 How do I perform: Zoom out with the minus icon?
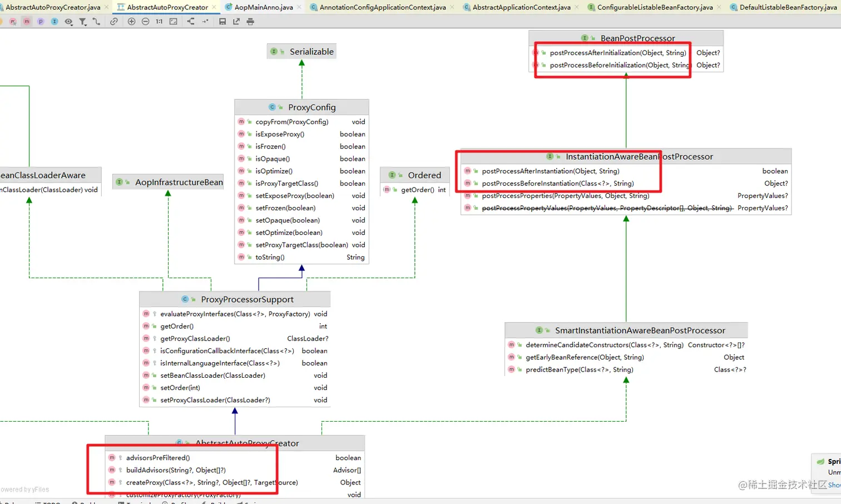(145, 22)
